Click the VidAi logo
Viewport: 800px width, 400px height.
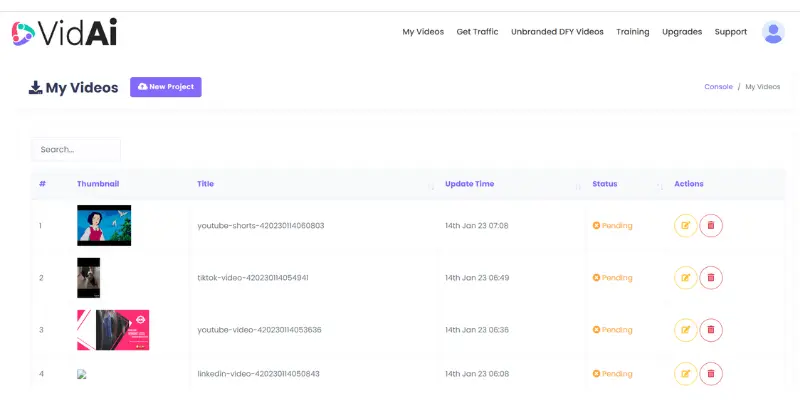[x=64, y=32]
